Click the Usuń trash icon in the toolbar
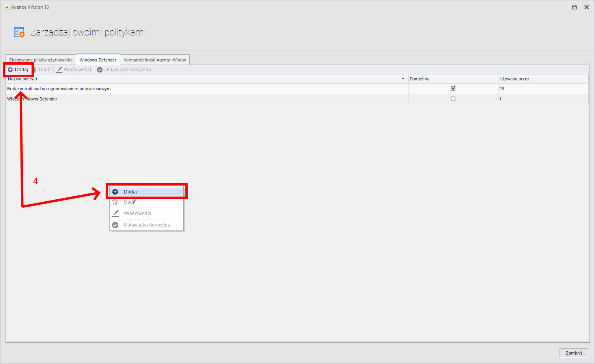 35,70
